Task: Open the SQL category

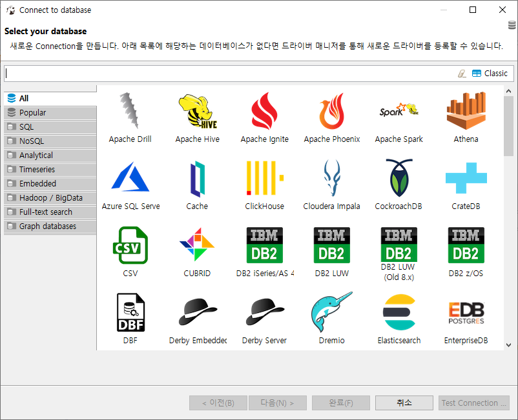Action: click(x=50, y=126)
